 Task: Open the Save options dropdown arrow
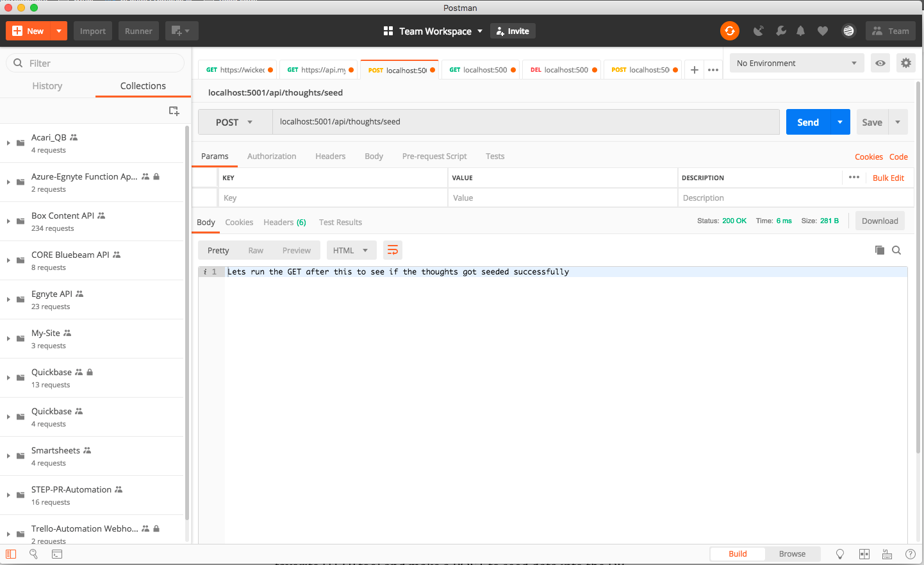(898, 122)
